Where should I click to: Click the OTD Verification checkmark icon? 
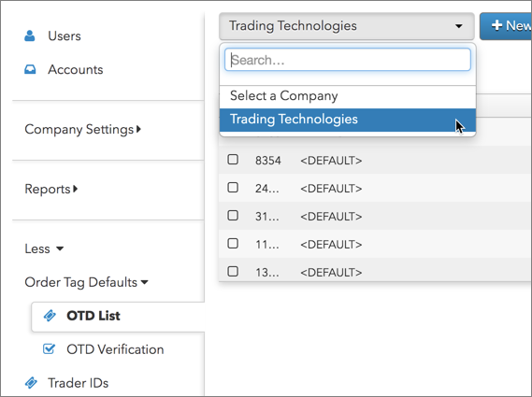[x=49, y=348]
